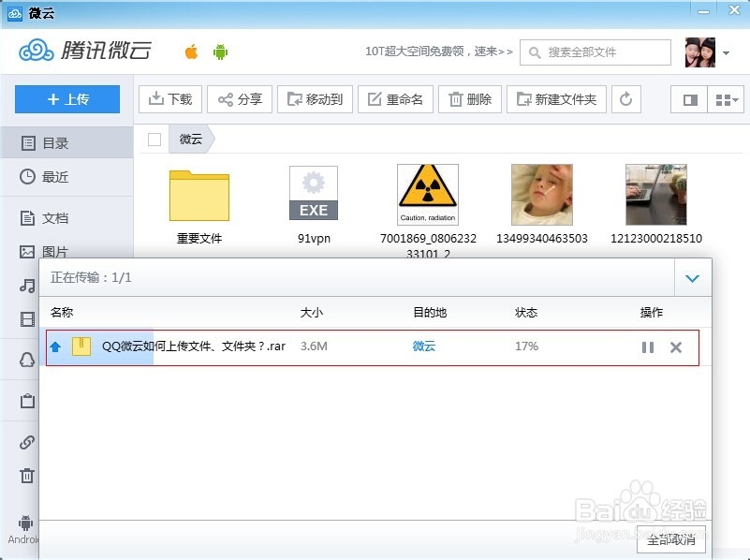Click the rar archive file icon

click(81, 346)
